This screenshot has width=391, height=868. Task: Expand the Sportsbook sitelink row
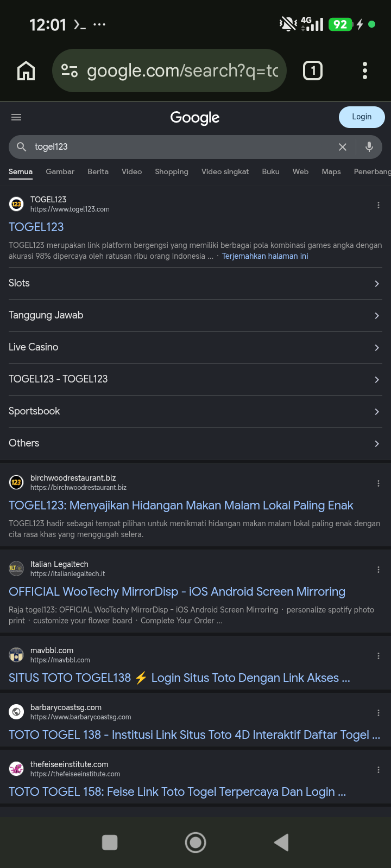[195, 412]
